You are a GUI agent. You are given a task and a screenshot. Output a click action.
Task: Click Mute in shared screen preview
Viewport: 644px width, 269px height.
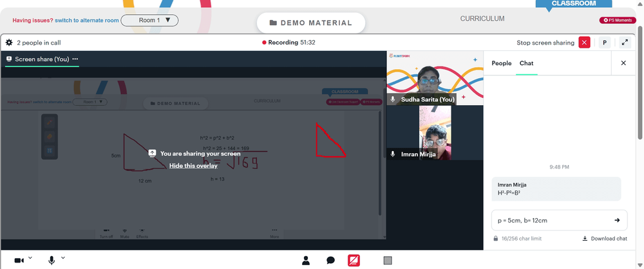pos(124,234)
